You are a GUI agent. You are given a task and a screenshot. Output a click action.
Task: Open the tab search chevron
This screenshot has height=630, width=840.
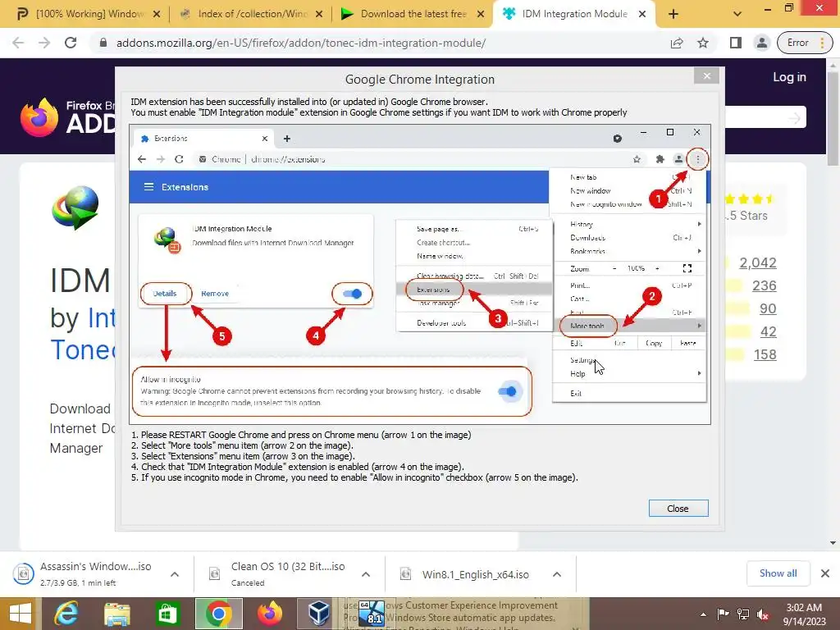pyautogui.click(x=737, y=14)
